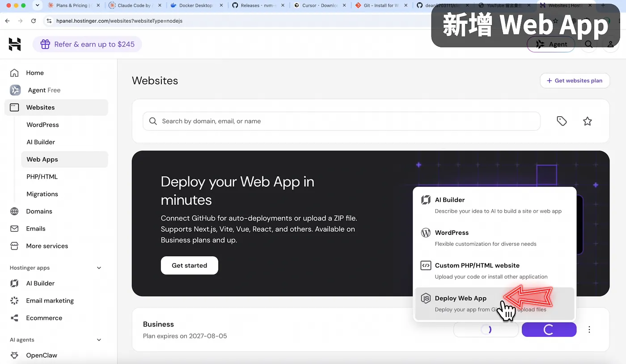The width and height of the screenshot is (626, 364).
Task: Select AI Builder from the popup menu
Action: coord(494,205)
